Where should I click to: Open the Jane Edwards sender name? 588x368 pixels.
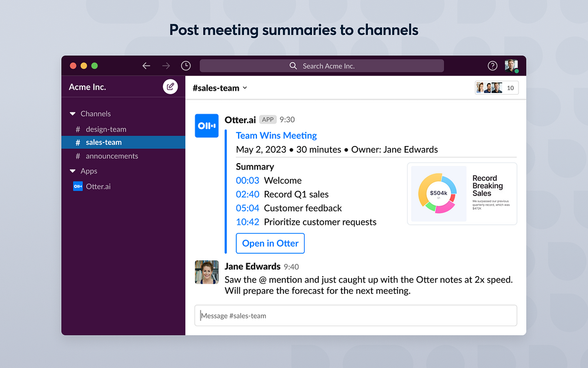pos(252,266)
